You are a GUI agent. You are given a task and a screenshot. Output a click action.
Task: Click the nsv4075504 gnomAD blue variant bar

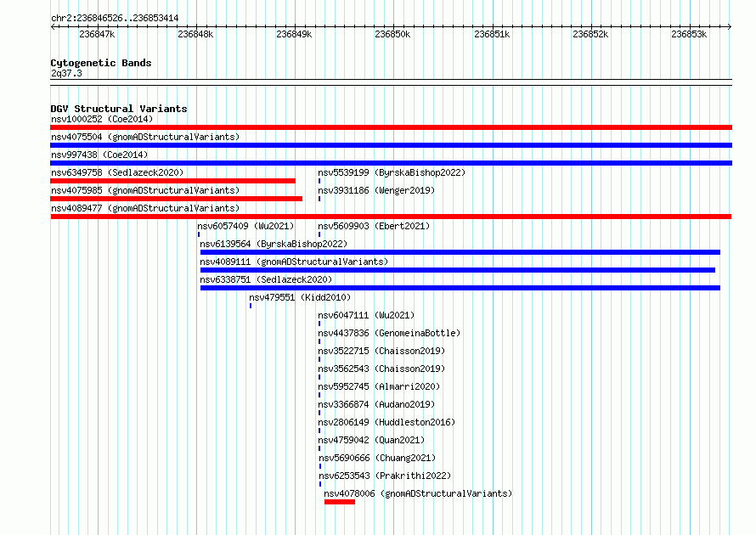pyautogui.click(x=391, y=145)
